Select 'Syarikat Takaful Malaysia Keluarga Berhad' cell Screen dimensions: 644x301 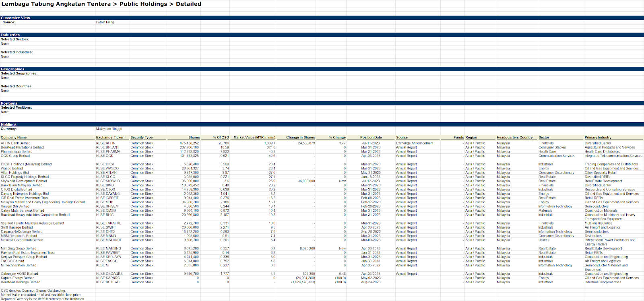coord(32,223)
